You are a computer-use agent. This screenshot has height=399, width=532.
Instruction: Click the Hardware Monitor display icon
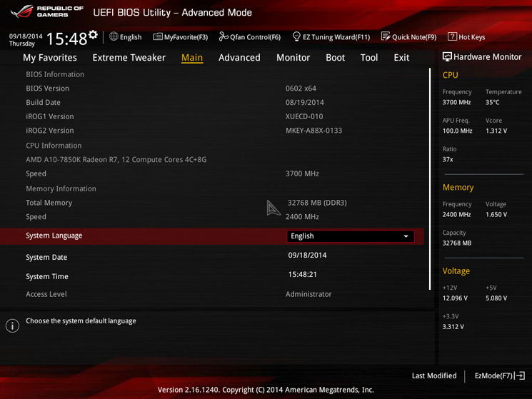coord(447,57)
